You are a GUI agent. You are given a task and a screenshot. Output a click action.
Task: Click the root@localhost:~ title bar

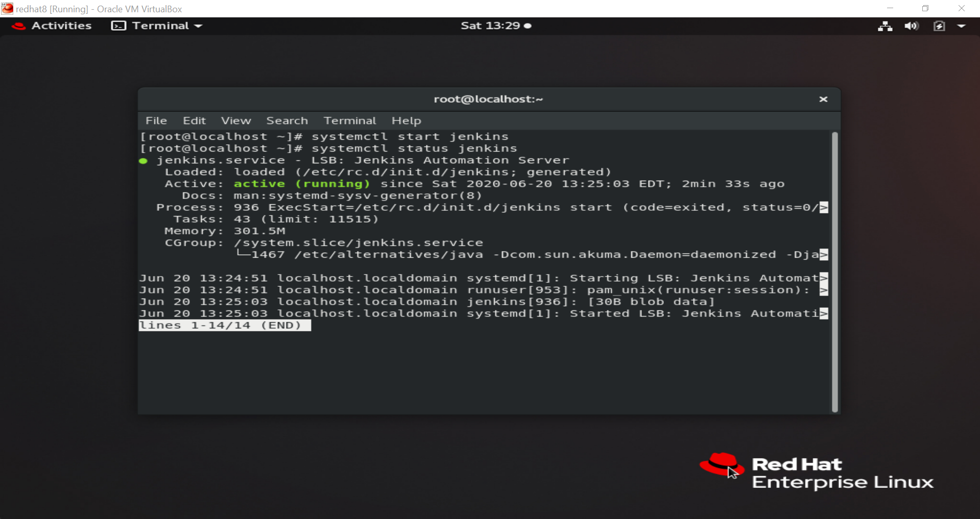[x=488, y=100]
